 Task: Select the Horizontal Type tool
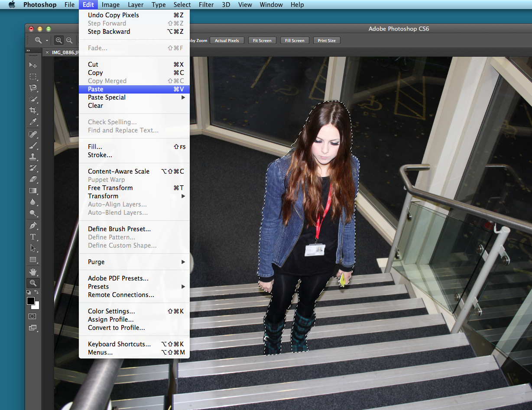click(33, 237)
